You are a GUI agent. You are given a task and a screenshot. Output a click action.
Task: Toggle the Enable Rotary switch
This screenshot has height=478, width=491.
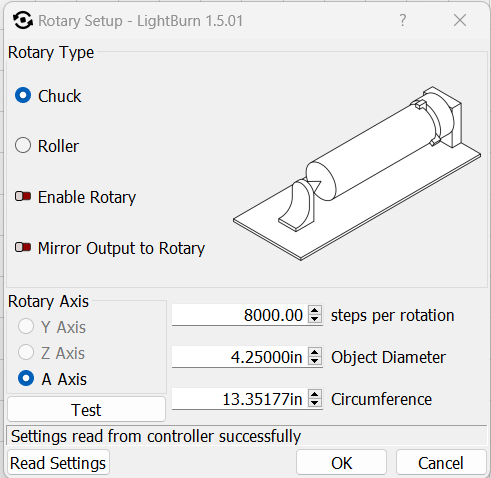click(x=23, y=197)
